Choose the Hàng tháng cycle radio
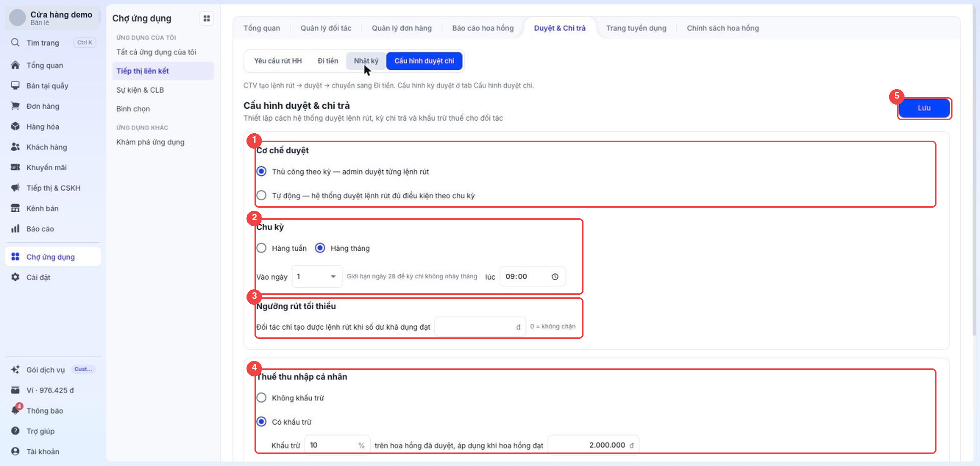 (x=320, y=248)
